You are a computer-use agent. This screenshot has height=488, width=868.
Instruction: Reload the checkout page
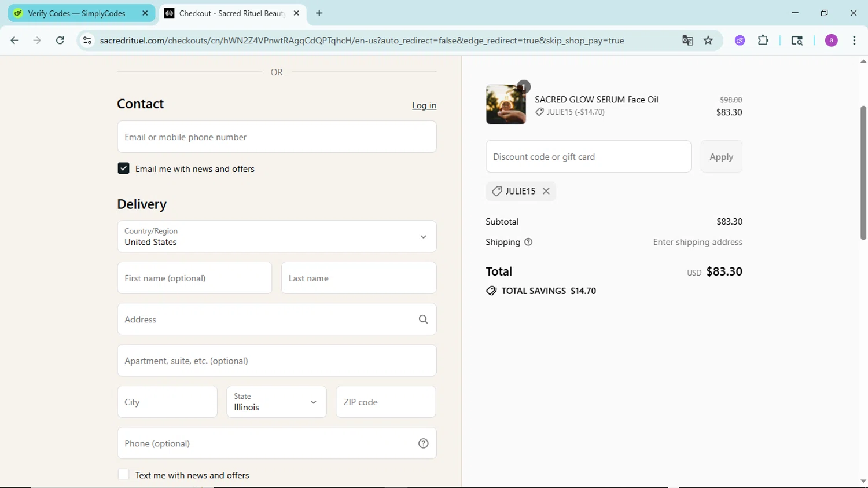pyautogui.click(x=60, y=41)
